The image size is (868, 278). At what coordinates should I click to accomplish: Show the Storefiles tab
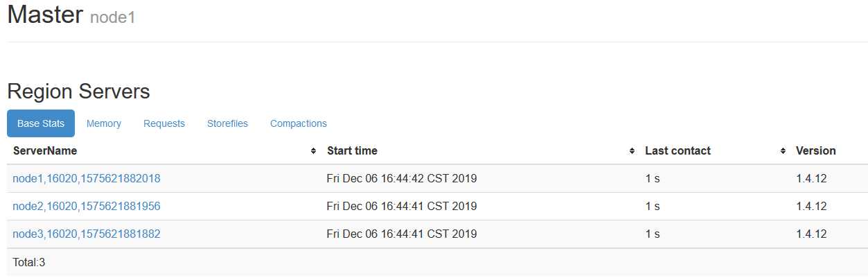coord(227,123)
